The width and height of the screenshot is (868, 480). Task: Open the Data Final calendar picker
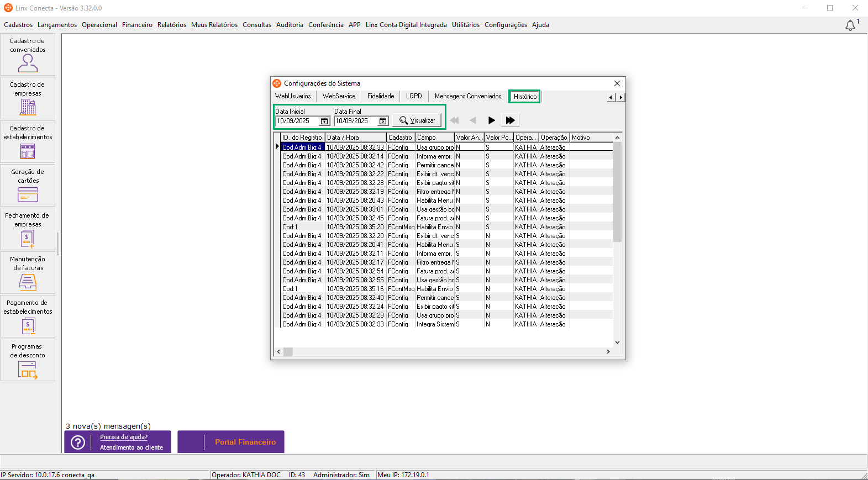tap(383, 121)
